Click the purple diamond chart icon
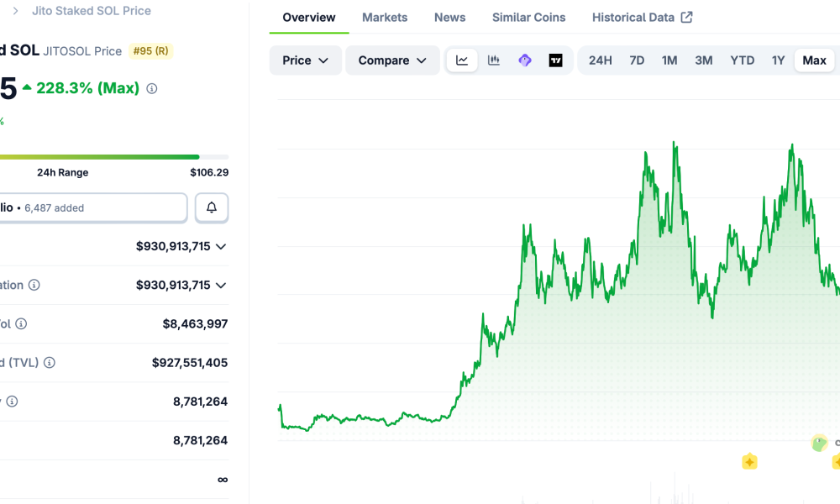 click(525, 60)
